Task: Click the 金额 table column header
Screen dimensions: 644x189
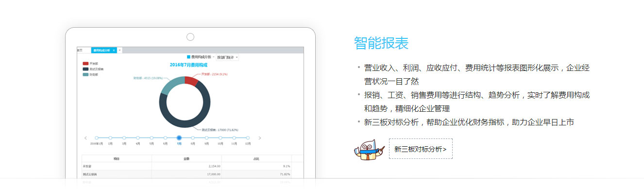Action: coord(186,158)
